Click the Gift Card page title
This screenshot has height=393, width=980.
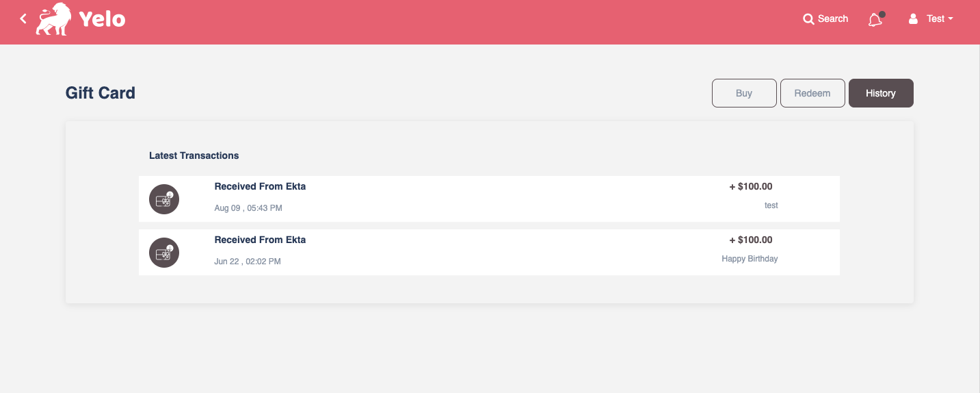pyautogui.click(x=101, y=93)
